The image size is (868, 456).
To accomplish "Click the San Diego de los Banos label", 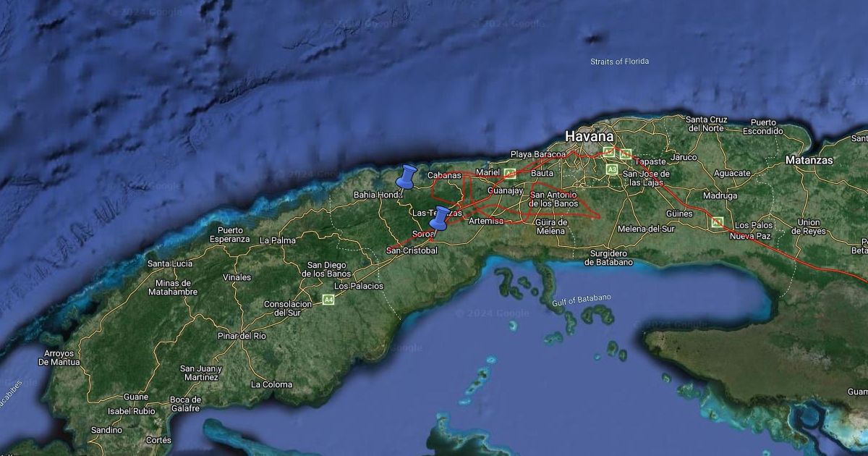I will pos(327,269).
